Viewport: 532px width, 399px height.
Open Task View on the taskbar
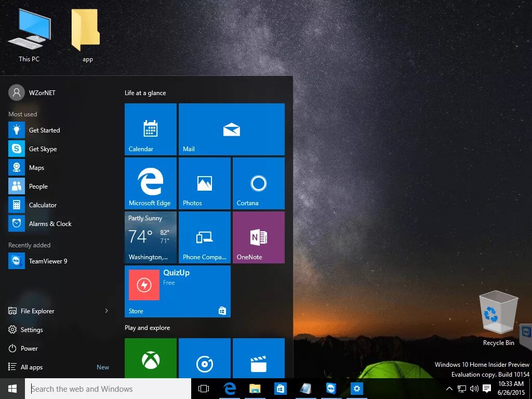pos(204,389)
